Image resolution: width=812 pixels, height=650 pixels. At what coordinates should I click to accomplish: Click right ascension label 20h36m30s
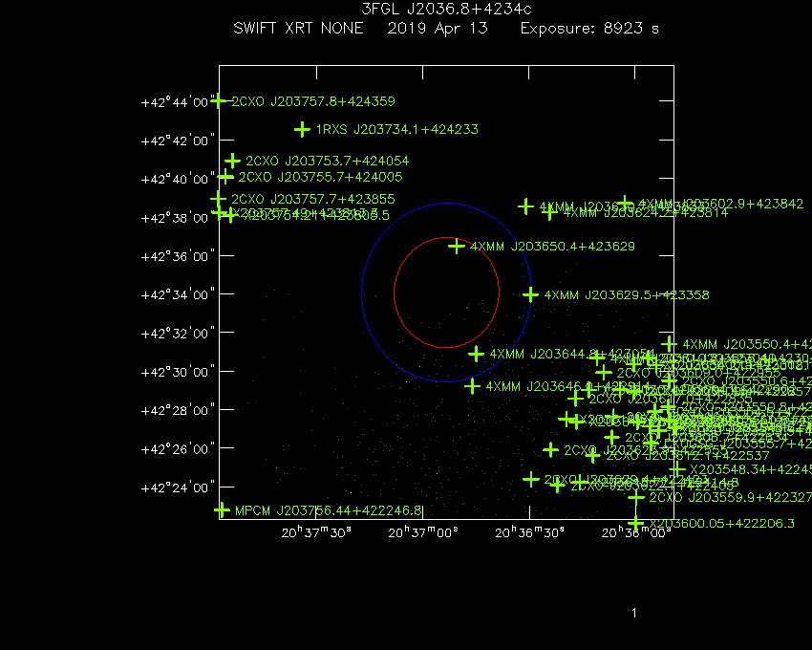click(529, 532)
